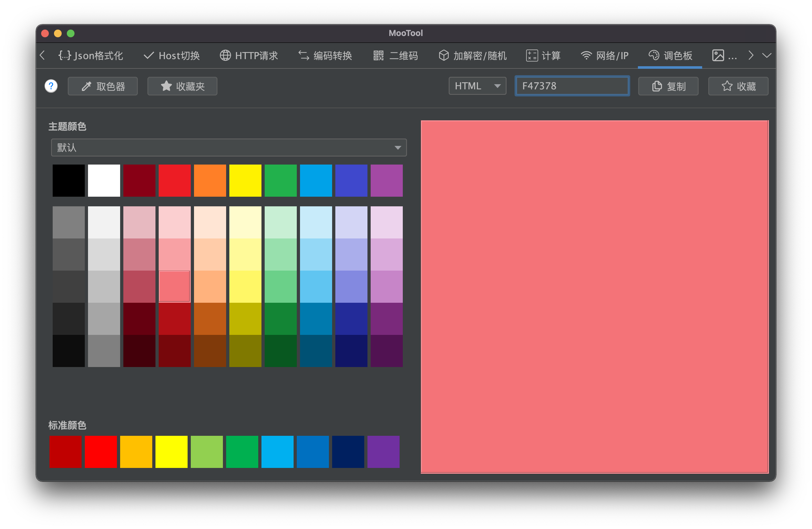This screenshot has height=529, width=812.
Task: Open the 收藏夹 favorites star button
Action: (x=182, y=86)
